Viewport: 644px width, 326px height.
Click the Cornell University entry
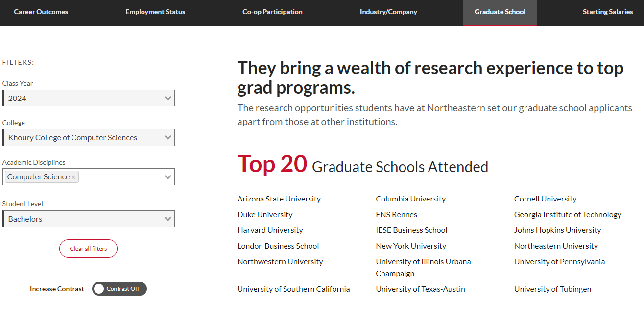[x=546, y=199]
